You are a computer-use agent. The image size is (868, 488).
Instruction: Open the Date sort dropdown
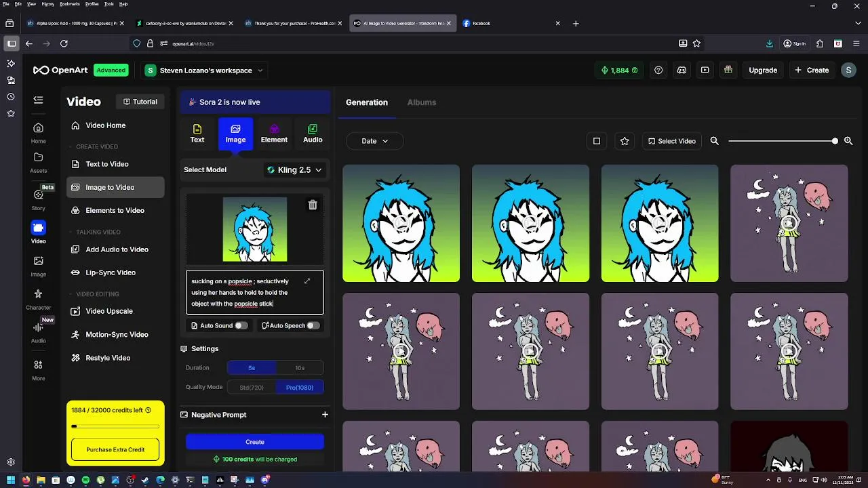pyautogui.click(x=375, y=141)
